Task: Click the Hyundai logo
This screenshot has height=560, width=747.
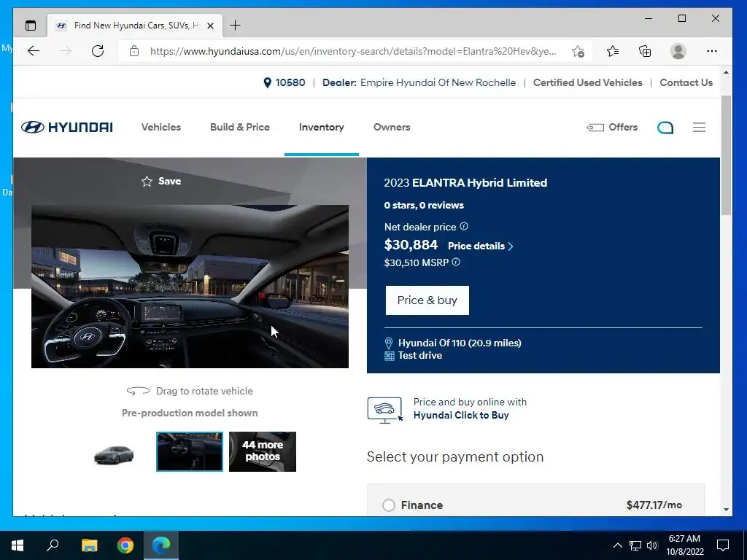Action: click(66, 127)
